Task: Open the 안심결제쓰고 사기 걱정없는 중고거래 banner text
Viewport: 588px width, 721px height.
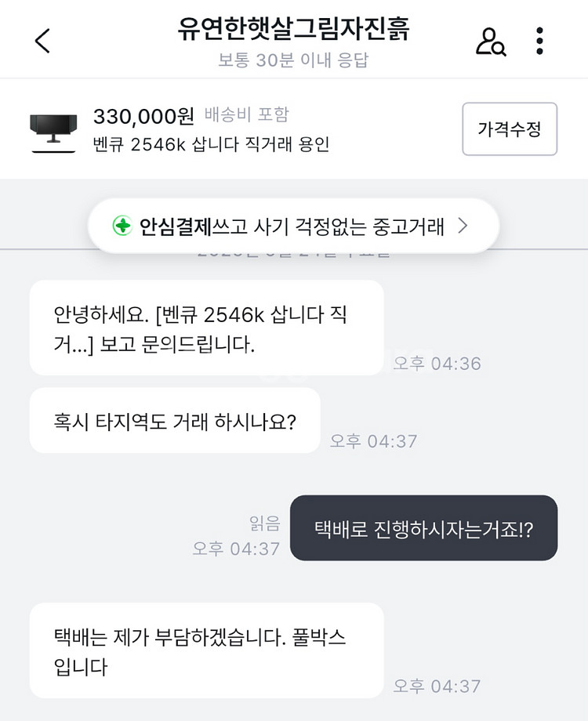Action: click(x=292, y=226)
